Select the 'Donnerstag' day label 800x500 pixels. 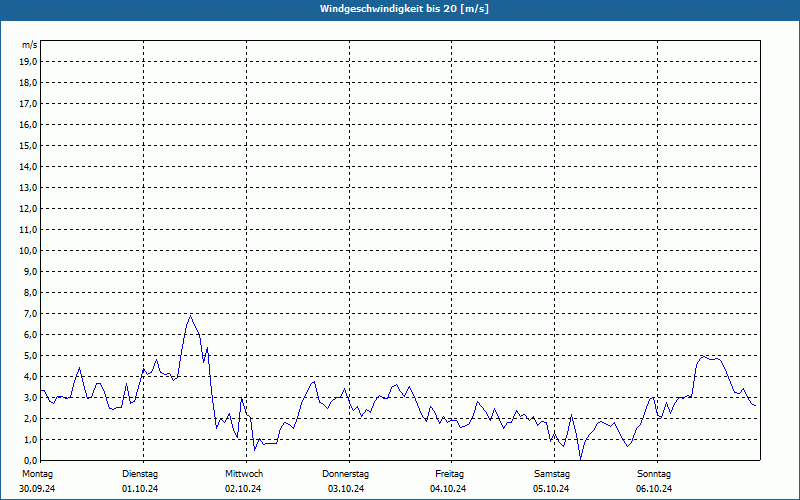tap(345, 474)
